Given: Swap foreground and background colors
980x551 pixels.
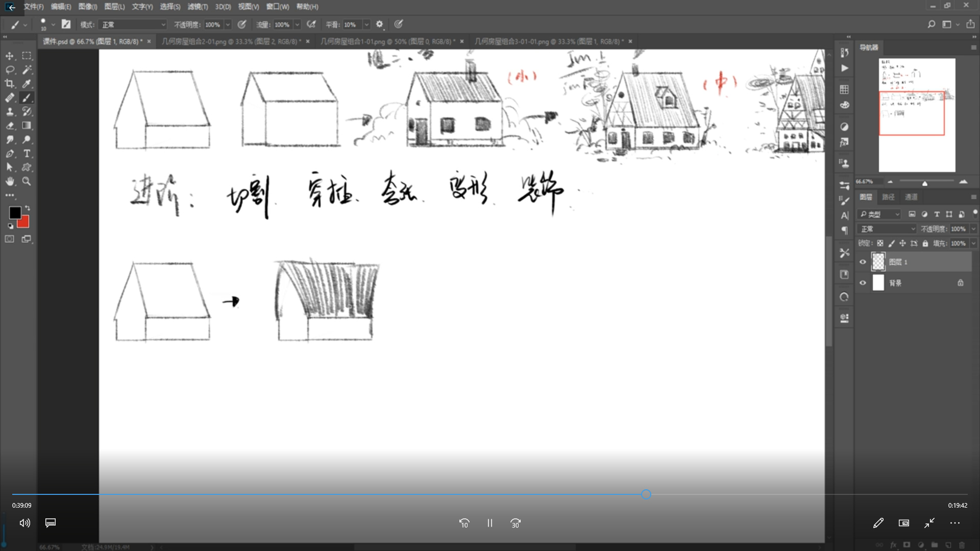Looking at the screenshot, I should [x=28, y=208].
